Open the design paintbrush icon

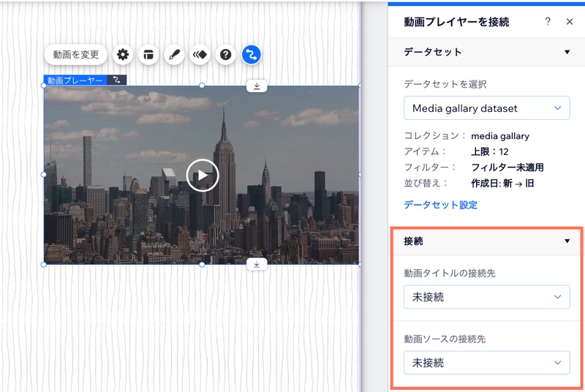point(174,55)
